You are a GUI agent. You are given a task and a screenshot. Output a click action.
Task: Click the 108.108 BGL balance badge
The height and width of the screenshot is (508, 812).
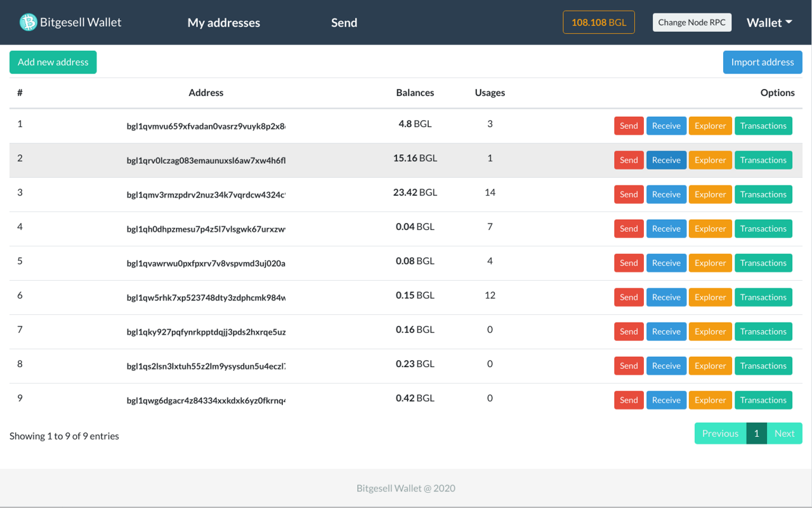pyautogui.click(x=599, y=22)
